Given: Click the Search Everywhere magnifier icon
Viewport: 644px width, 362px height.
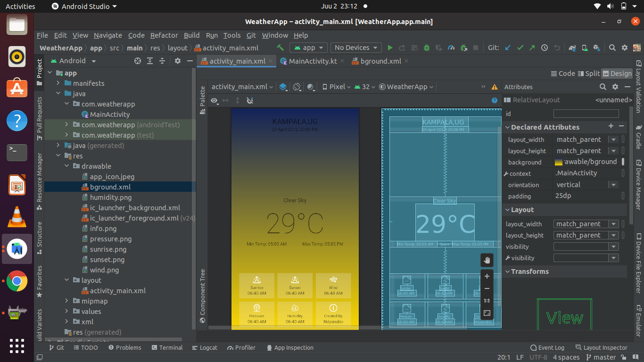Looking at the screenshot, I should click(x=611, y=48).
